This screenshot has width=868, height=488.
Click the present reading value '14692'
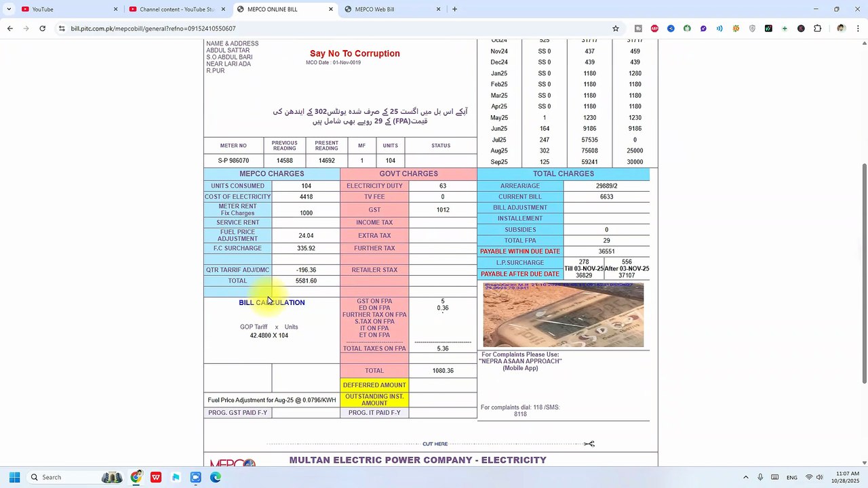click(x=327, y=161)
